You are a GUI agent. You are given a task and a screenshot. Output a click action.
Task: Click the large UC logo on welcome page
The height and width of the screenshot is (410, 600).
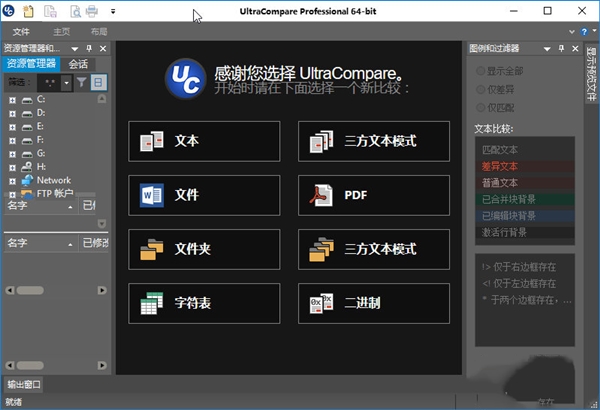tap(186, 78)
